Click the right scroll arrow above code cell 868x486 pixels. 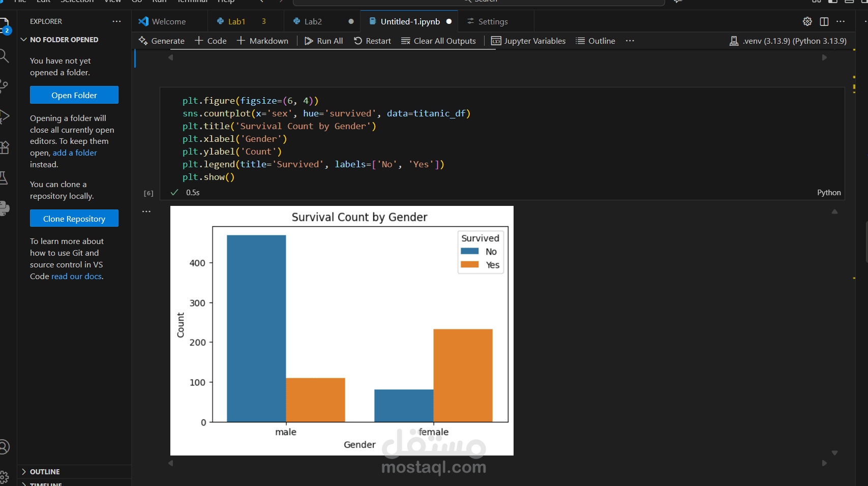[x=824, y=57]
